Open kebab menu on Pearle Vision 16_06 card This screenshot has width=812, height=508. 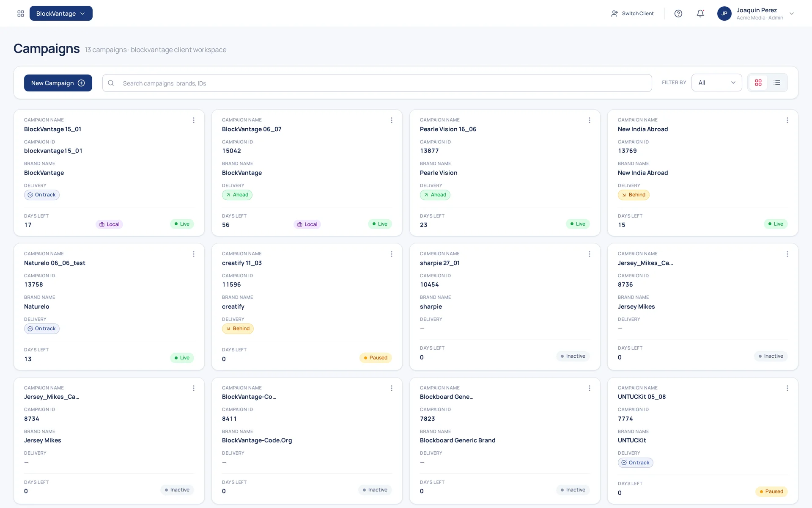pos(590,120)
